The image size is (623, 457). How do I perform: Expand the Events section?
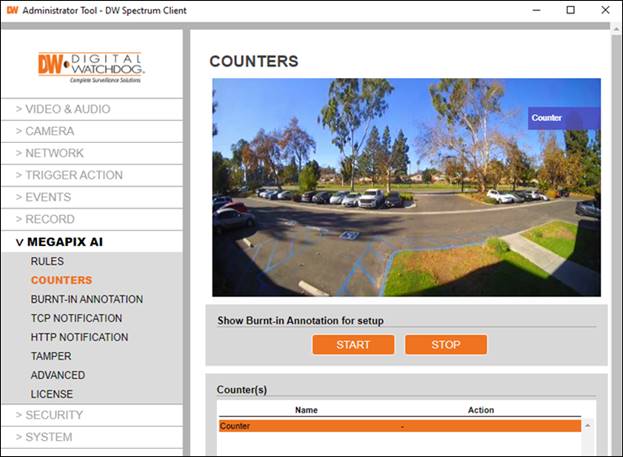tap(43, 197)
